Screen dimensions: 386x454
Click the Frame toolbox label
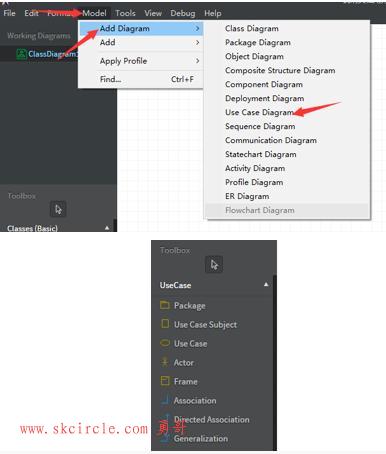point(186,382)
